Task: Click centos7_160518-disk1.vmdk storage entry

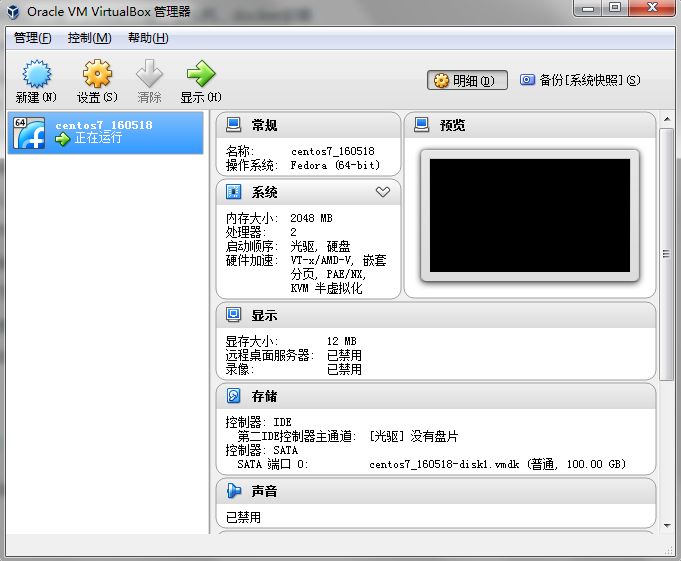Action: [497, 464]
